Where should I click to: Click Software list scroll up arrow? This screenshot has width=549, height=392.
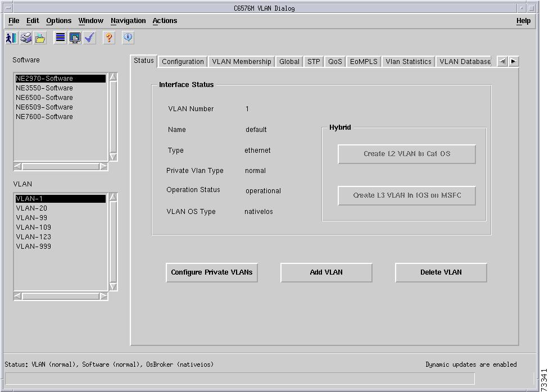click(x=113, y=77)
